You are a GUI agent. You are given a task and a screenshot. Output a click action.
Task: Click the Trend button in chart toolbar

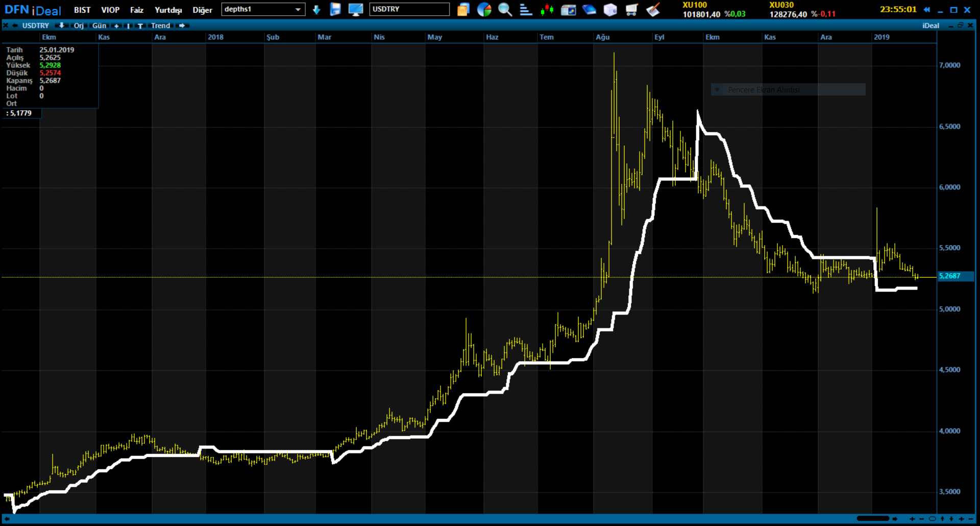point(160,26)
